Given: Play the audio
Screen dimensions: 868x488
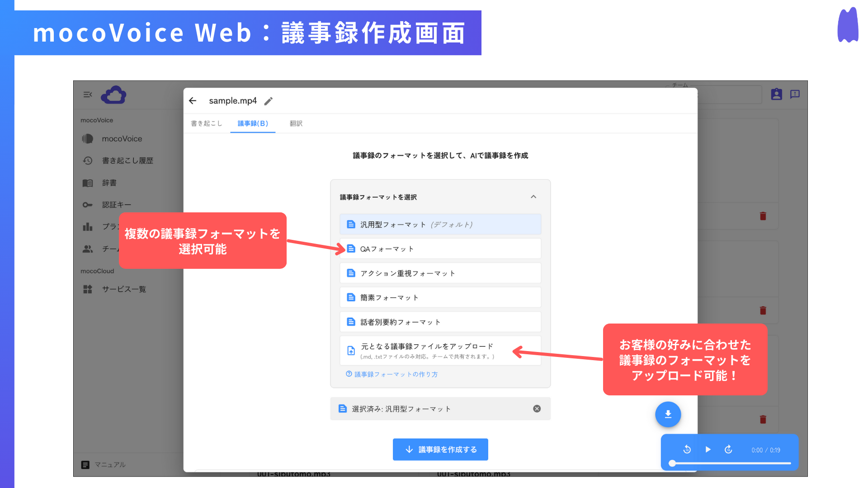Looking at the screenshot, I should click(x=708, y=450).
